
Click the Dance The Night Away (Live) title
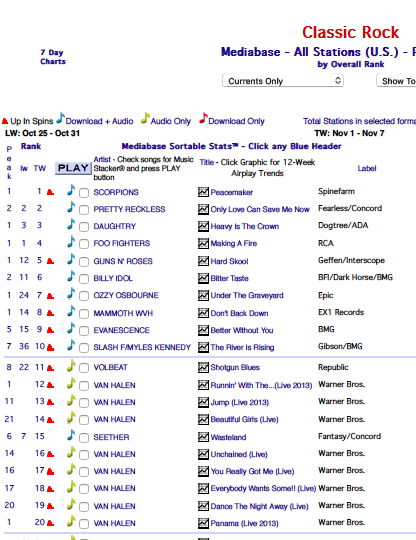point(259,506)
